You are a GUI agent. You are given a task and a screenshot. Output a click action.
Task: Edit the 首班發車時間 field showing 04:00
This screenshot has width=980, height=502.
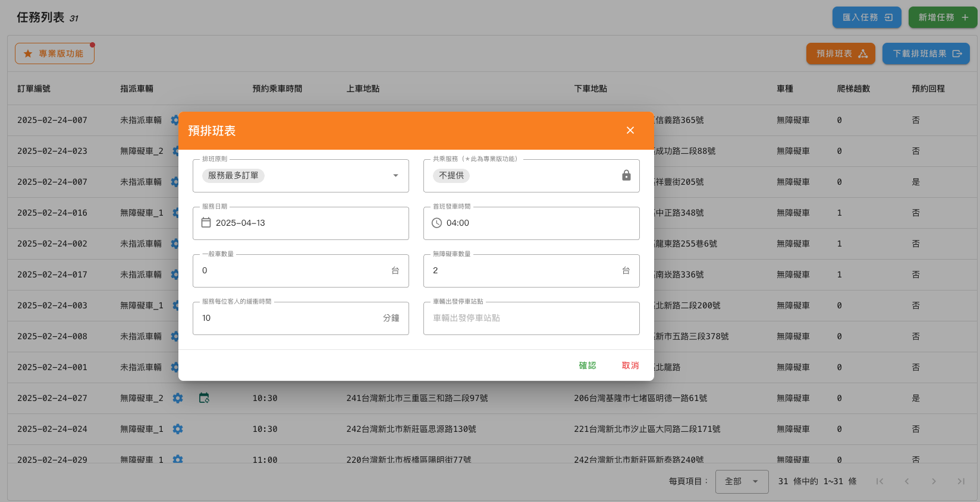532,223
